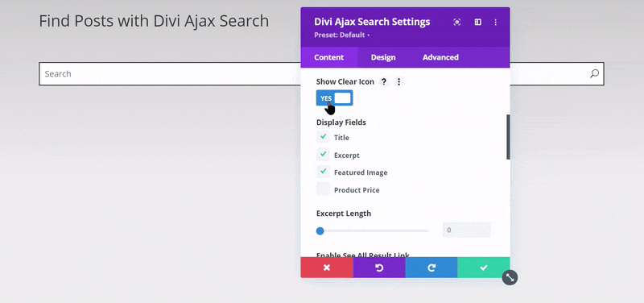Redo the change with the blue button
The width and height of the screenshot is (644, 303).
[431, 268]
